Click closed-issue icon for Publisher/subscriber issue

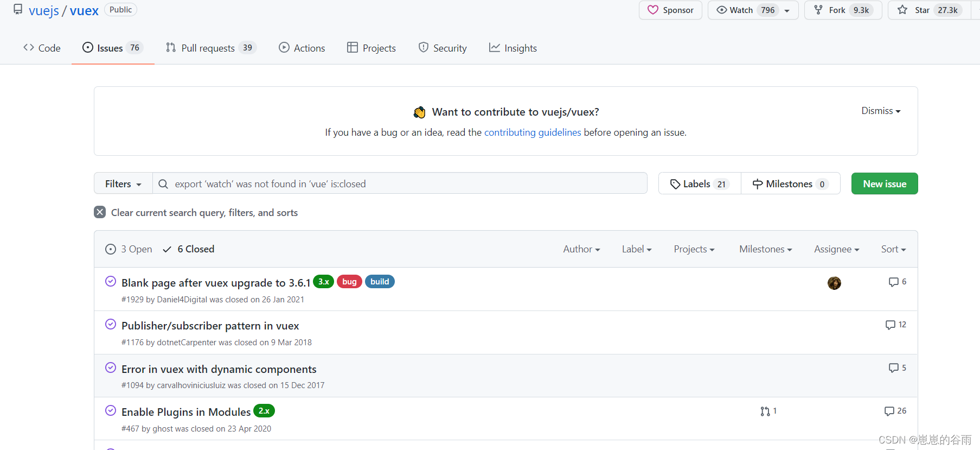(111, 324)
